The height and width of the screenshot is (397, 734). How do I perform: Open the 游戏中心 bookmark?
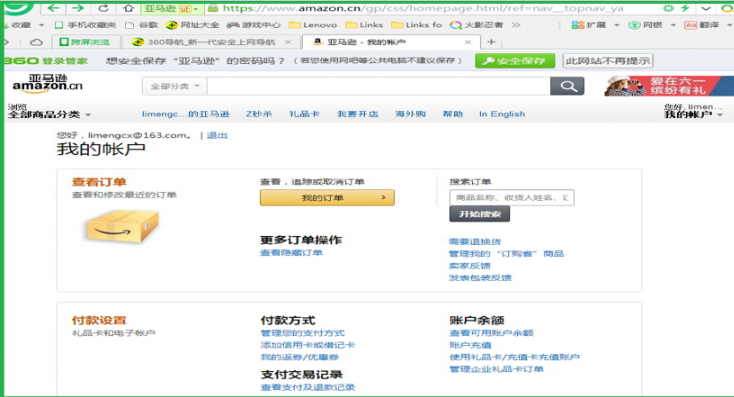(253, 25)
